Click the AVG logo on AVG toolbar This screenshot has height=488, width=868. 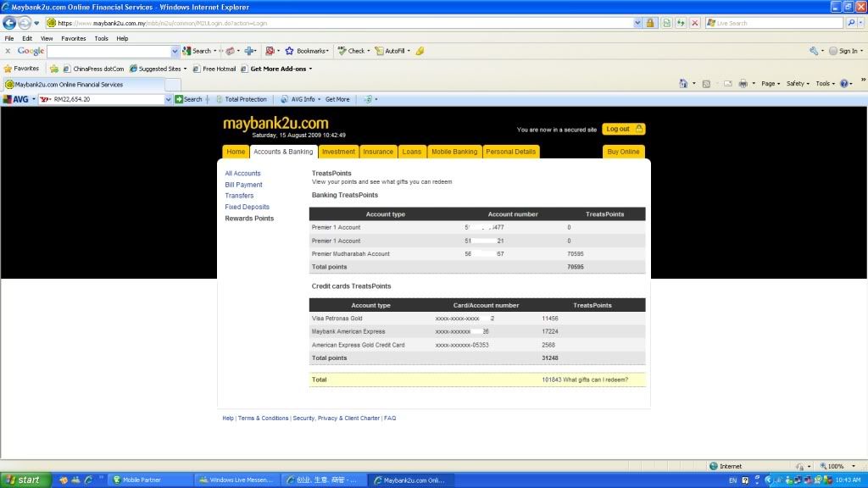tap(16, 99)
